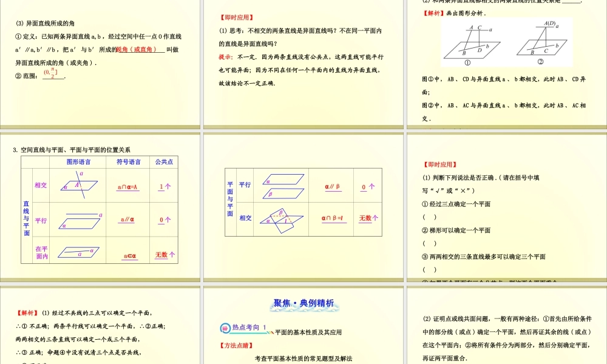Click the text 画出图形分析

click(x=466, y=13)
